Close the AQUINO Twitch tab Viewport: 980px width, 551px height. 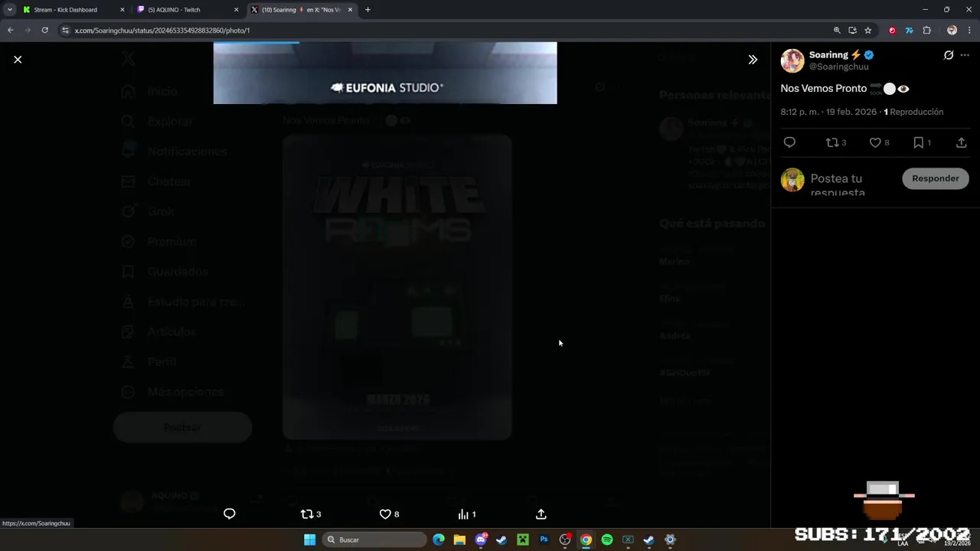pyautogui.click(x=236, y=10)
